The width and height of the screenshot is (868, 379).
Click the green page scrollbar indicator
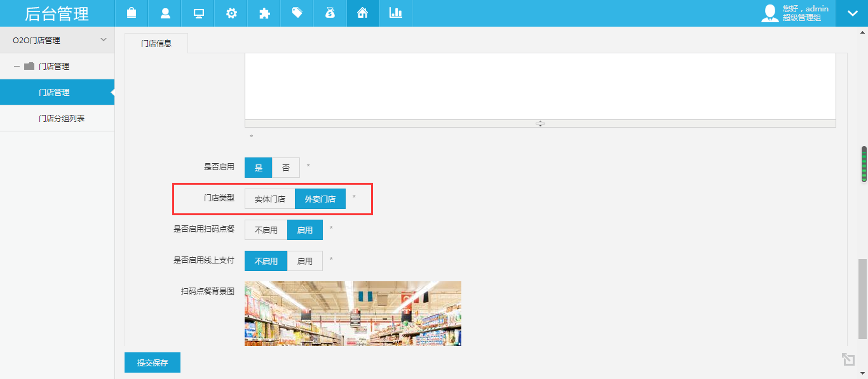point(864,164)
